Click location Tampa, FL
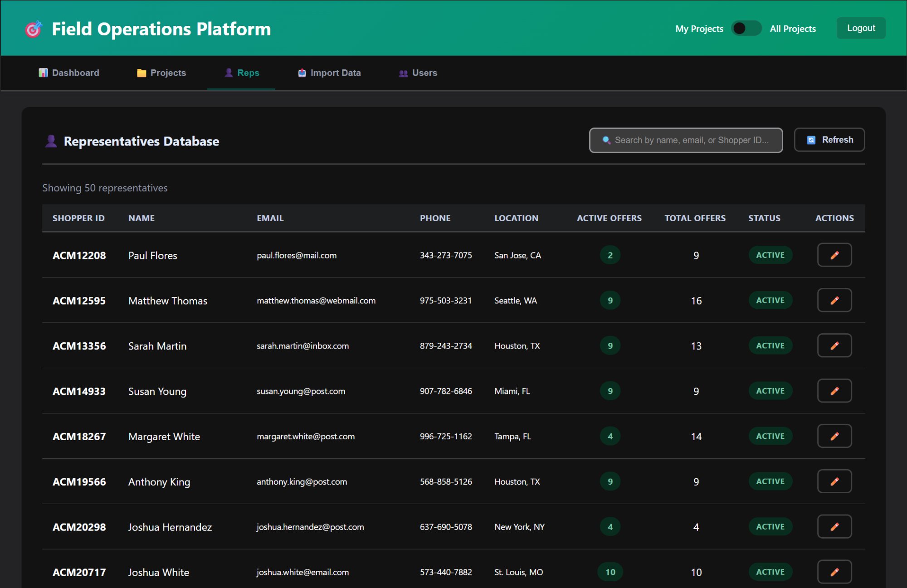907x588 pixels. (x=512, y=437)
